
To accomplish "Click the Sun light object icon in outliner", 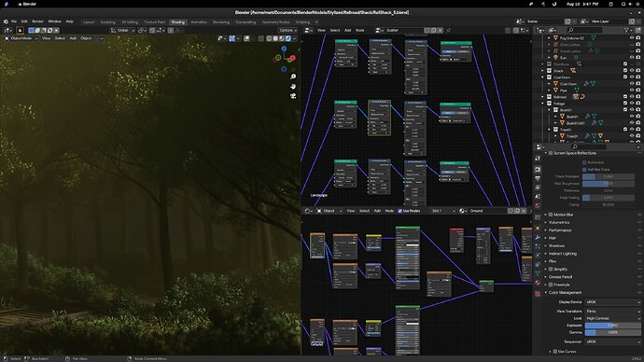I will click(555, 58).
